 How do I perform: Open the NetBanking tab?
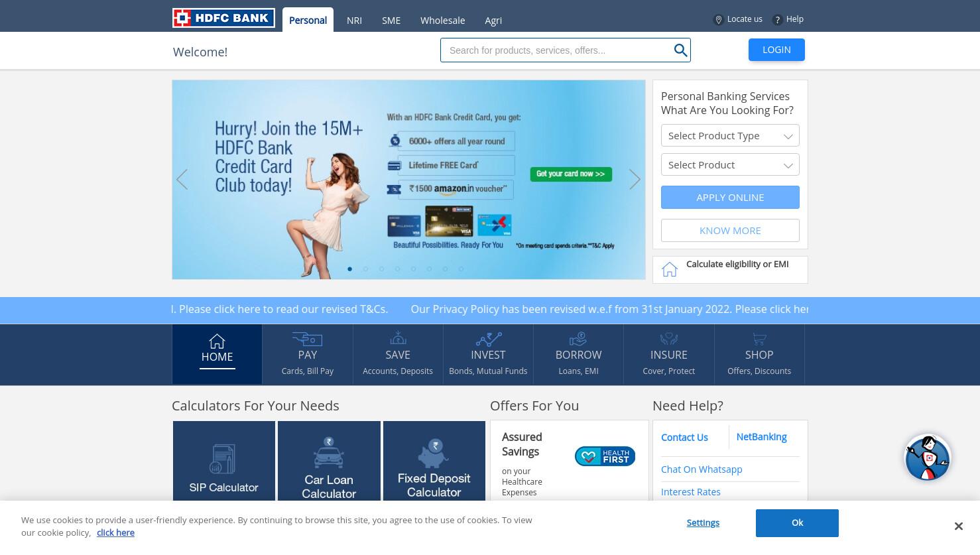pos(761,437)
